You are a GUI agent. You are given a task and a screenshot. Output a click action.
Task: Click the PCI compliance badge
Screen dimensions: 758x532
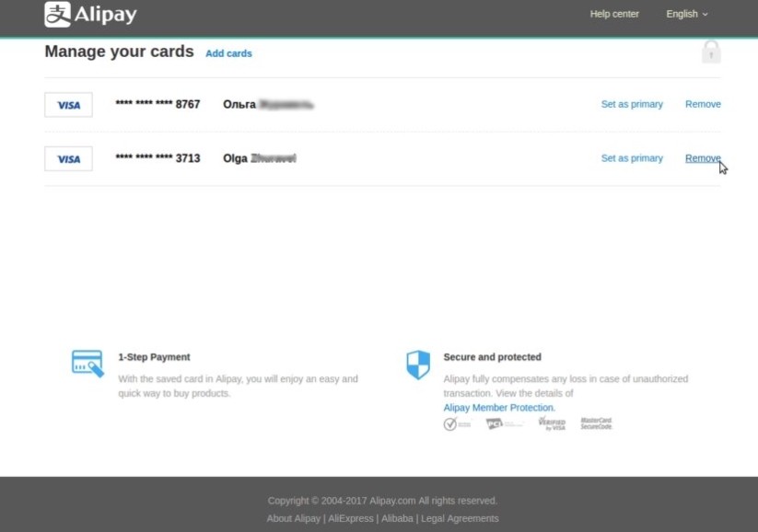point(504,423)
